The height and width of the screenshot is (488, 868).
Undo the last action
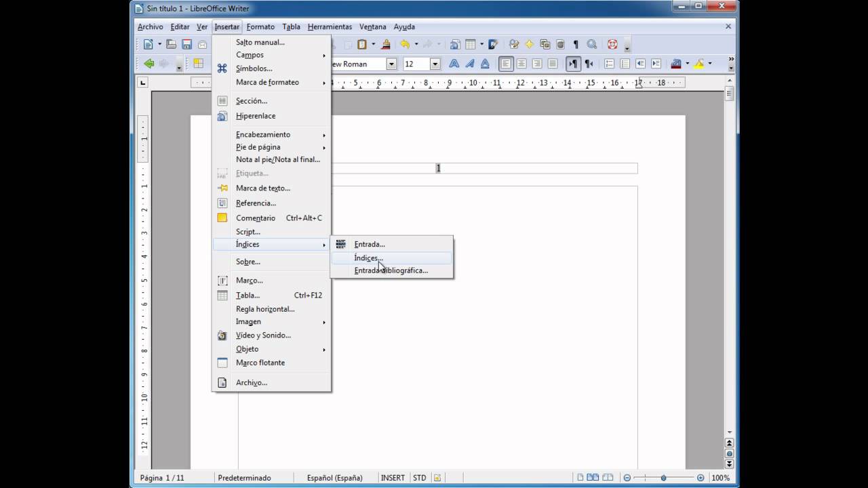tap(405, 45)
